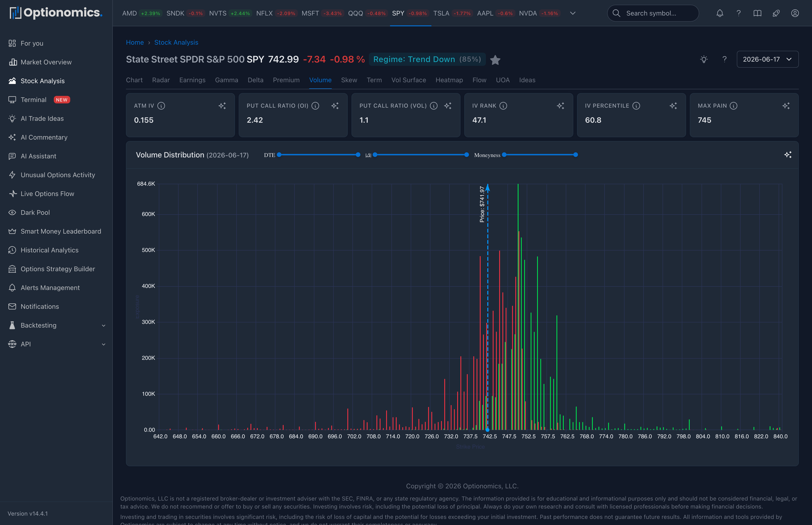812x525 pixels.
Task: Open Live Options Flow in sidebar
Action: click(x=56, y=194)
